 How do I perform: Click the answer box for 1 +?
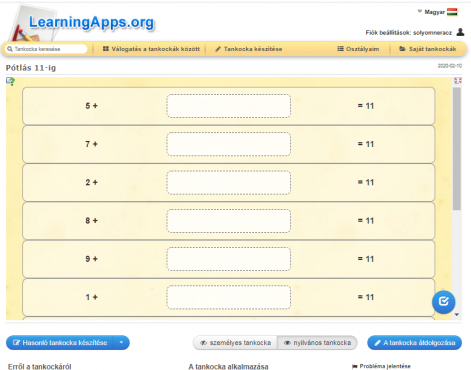tap(229, 297)
